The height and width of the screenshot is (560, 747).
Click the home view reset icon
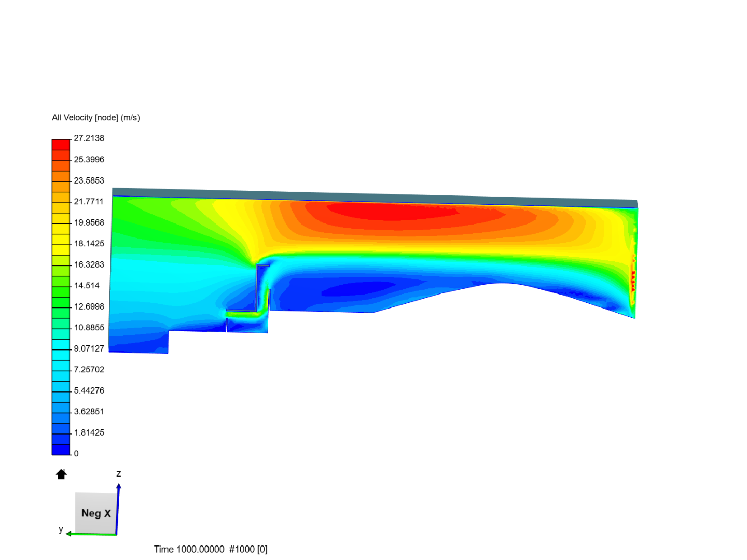click(61, 474)
